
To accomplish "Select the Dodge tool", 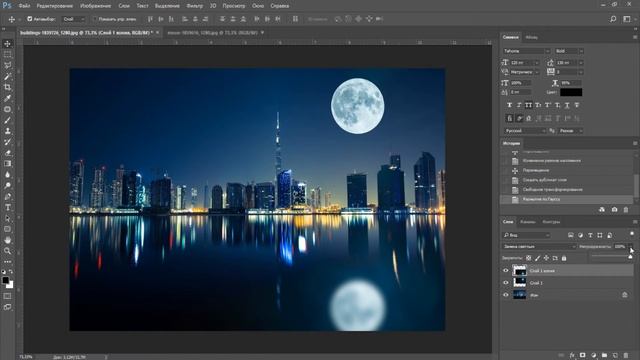I will click(7, 186).
